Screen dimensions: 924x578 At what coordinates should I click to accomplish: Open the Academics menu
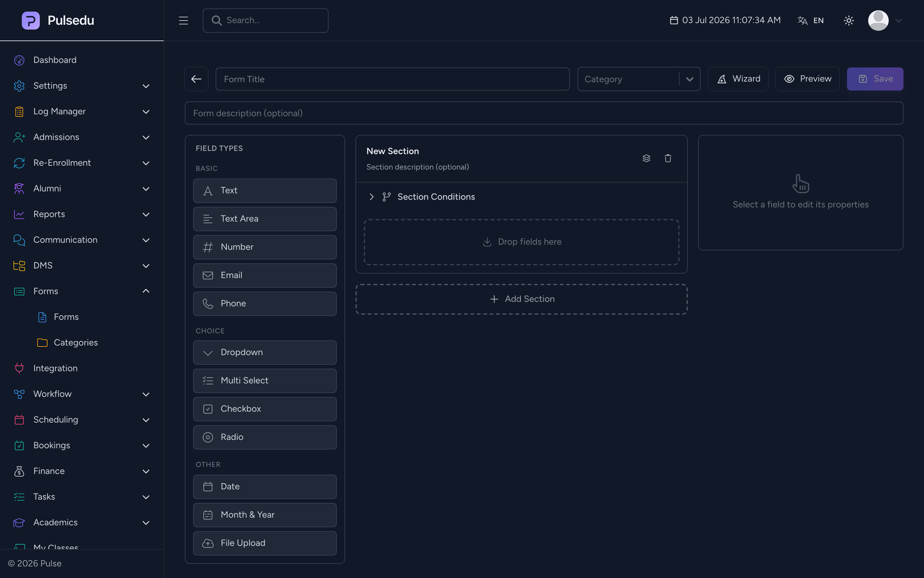(82, 522)
